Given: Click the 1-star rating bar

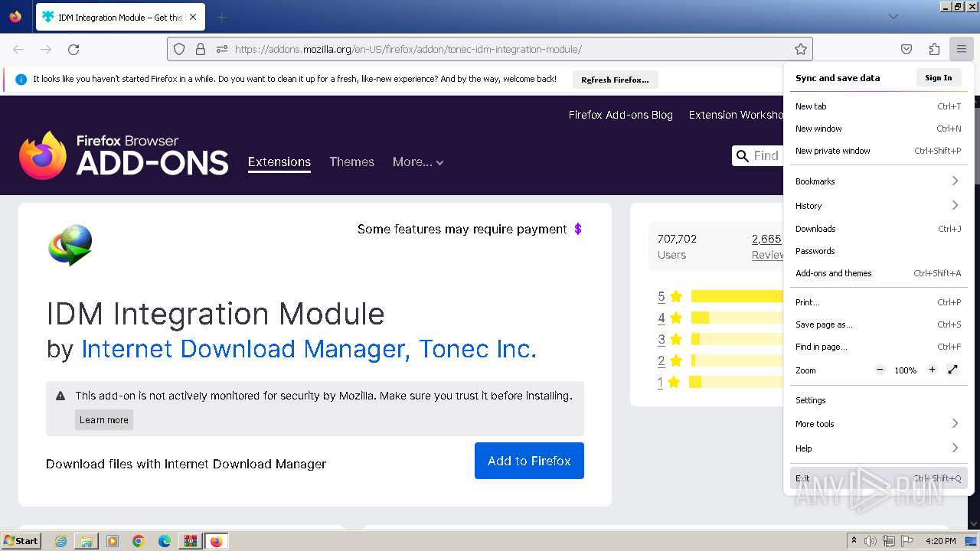Looking at the screenshot, I should coord(737,382).
